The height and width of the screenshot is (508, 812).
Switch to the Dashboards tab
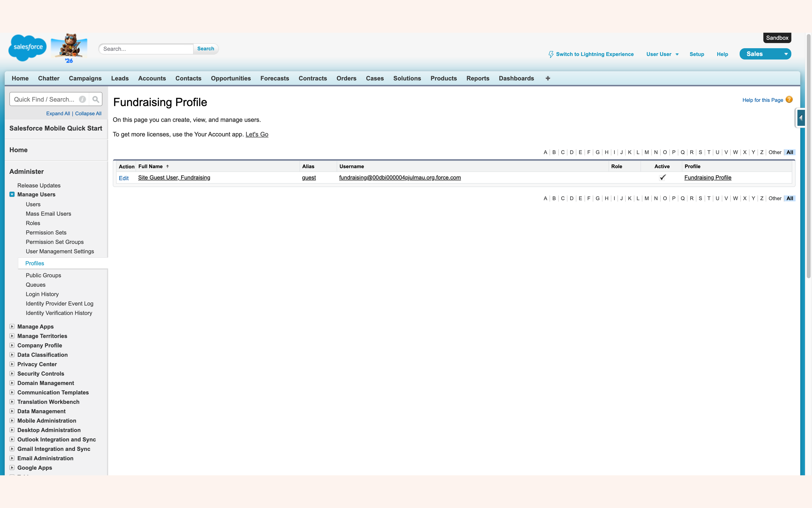tap(516, 78)
